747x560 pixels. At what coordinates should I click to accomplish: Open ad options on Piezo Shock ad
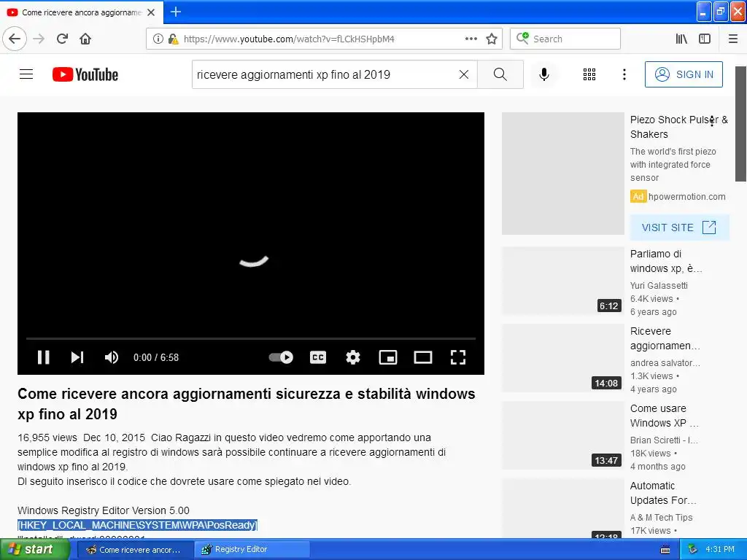pyautogui.click(x=712, y=120)
